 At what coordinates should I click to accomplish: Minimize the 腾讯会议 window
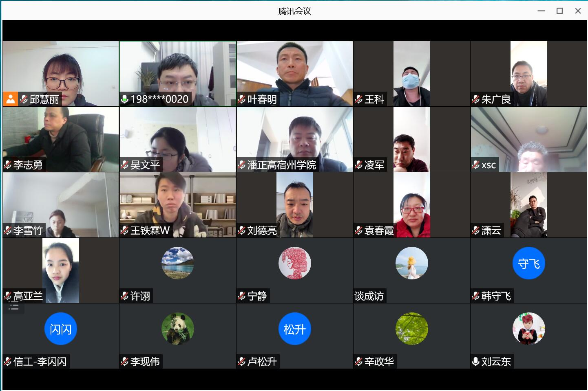(541, 11)
